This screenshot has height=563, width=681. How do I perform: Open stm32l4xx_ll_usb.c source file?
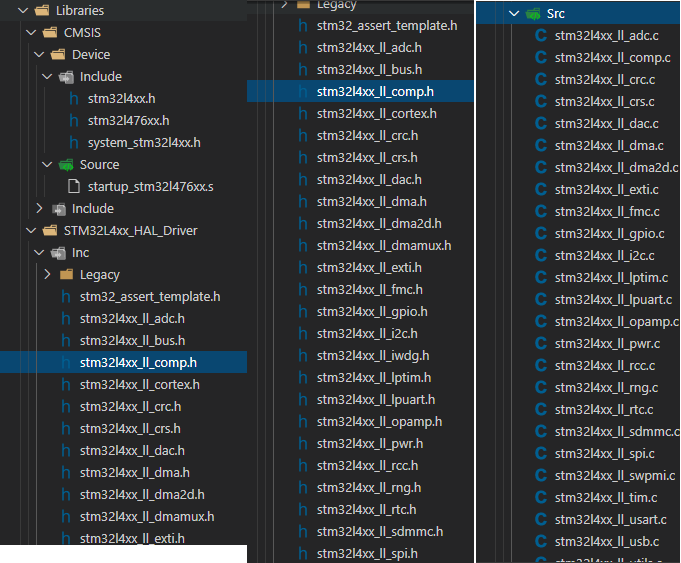[607, 542]
